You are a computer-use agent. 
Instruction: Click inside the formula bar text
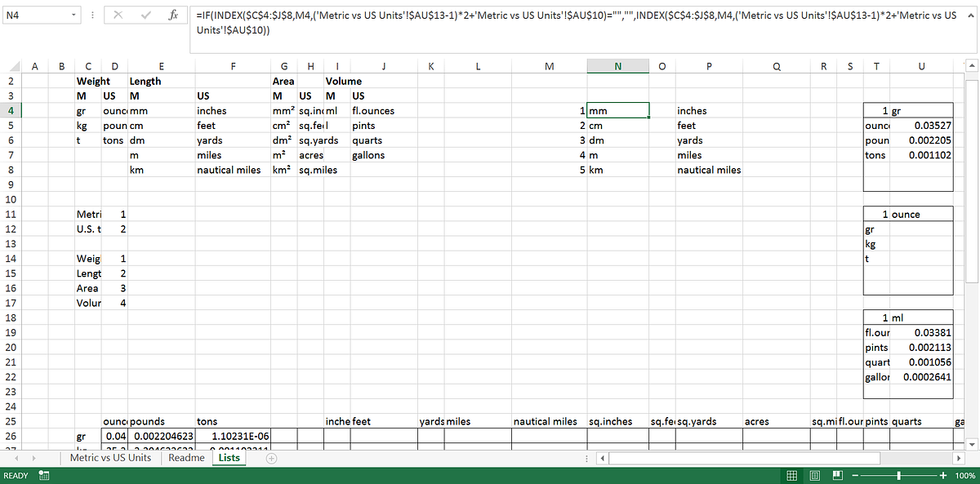(x=576, y=23)
